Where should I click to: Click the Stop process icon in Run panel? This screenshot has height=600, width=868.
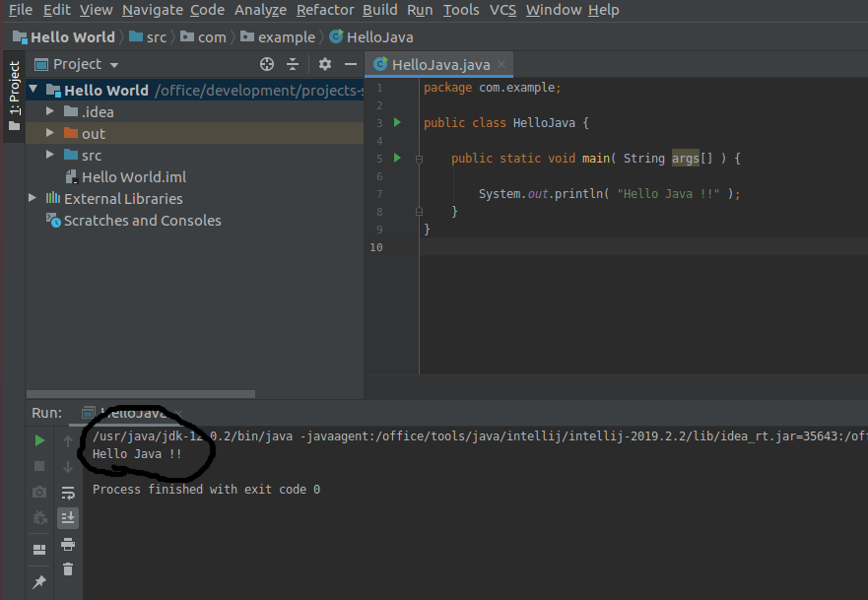[x=39, y=467]
